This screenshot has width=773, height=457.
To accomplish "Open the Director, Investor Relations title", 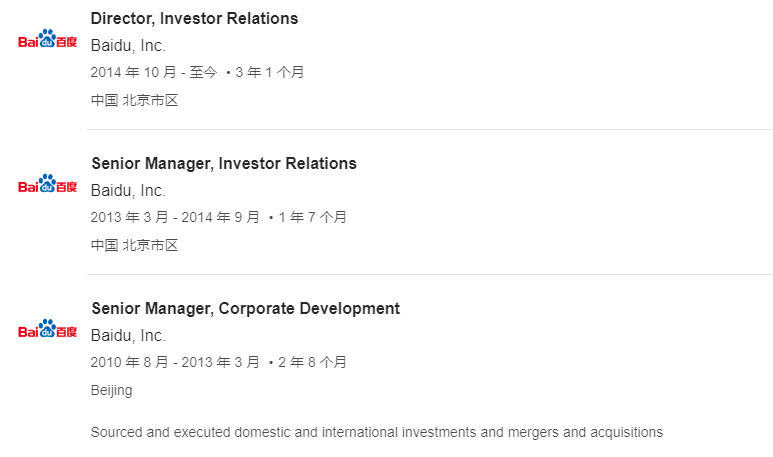I will 194,19.
